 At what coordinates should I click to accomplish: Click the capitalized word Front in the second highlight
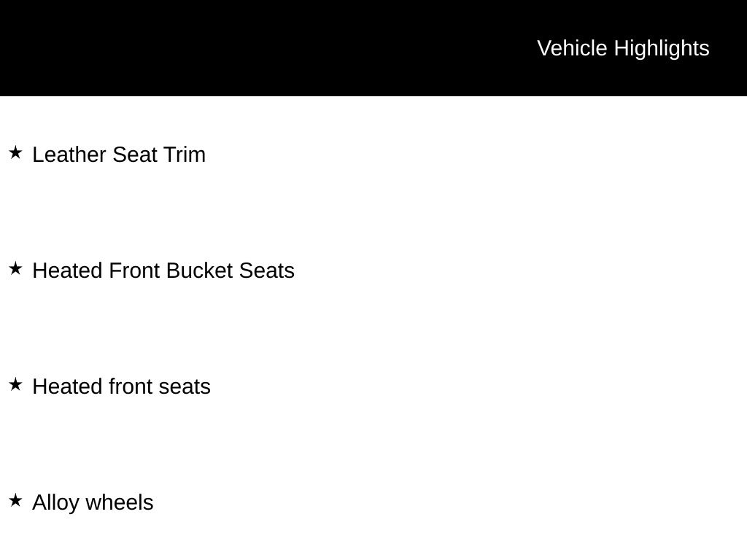pyautogui.click(x=135, y=271)
